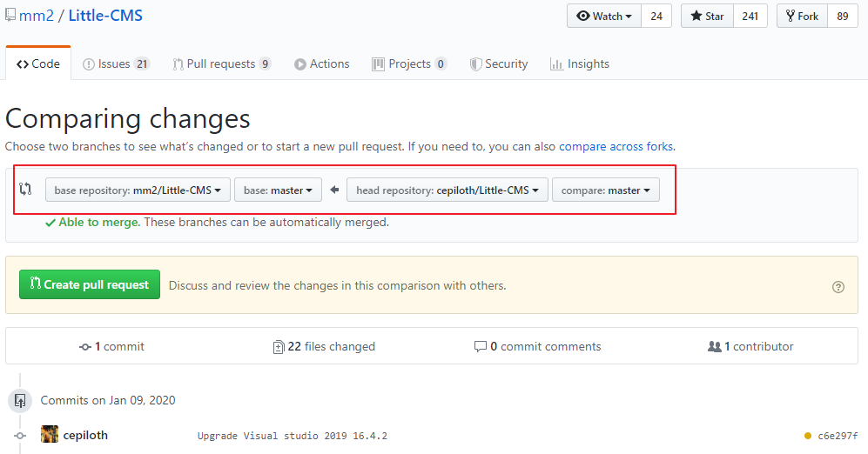Click the commit node marker left of cepiloth
The image size is (868, 454).
[x=20, y=436]
